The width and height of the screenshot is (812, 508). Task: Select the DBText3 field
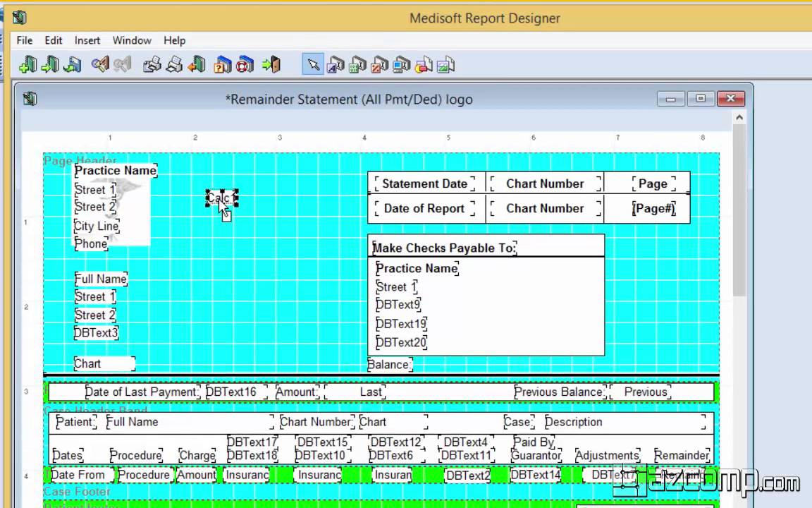[x=96, y=333]
